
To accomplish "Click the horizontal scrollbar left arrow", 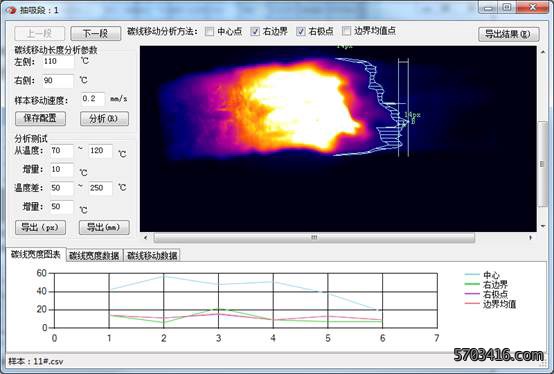I will click(x=145, y=238).
